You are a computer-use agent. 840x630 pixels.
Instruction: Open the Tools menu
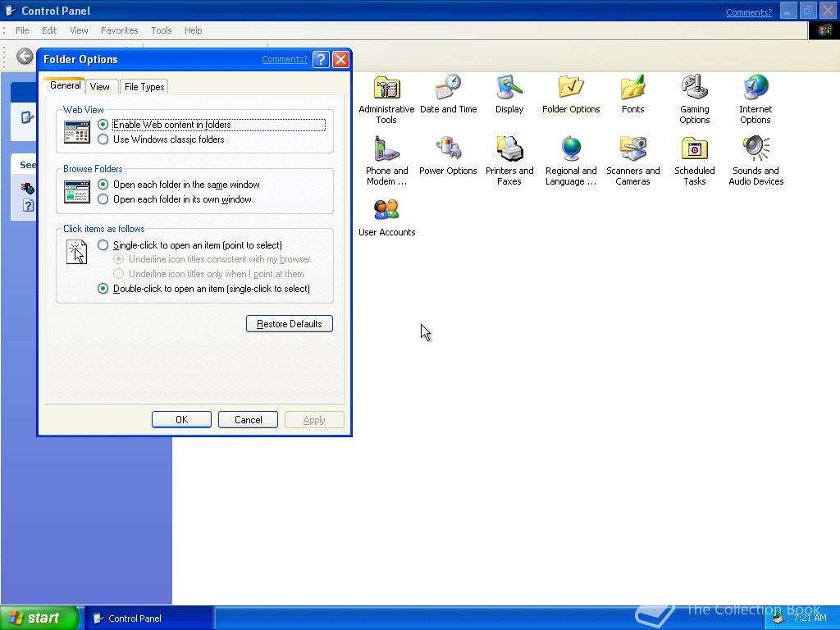click(162, 30)
